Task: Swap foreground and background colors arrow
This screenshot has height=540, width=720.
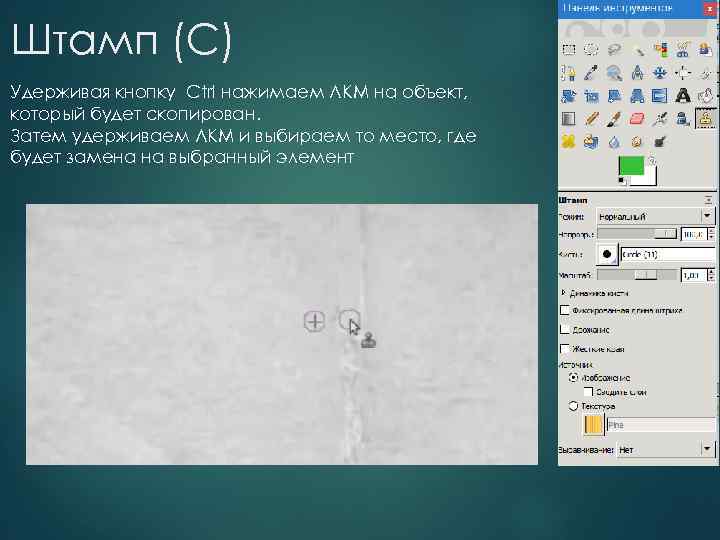Action: 652,160
